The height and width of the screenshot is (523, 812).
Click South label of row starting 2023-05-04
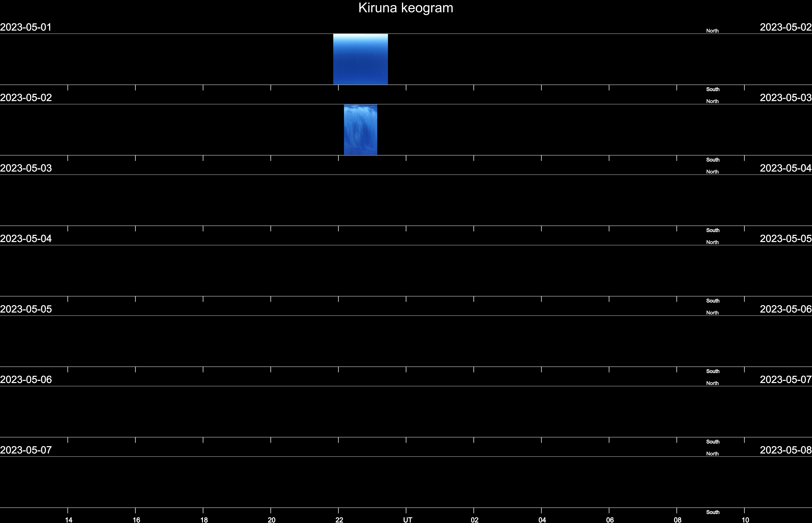(x=713, y=301)
